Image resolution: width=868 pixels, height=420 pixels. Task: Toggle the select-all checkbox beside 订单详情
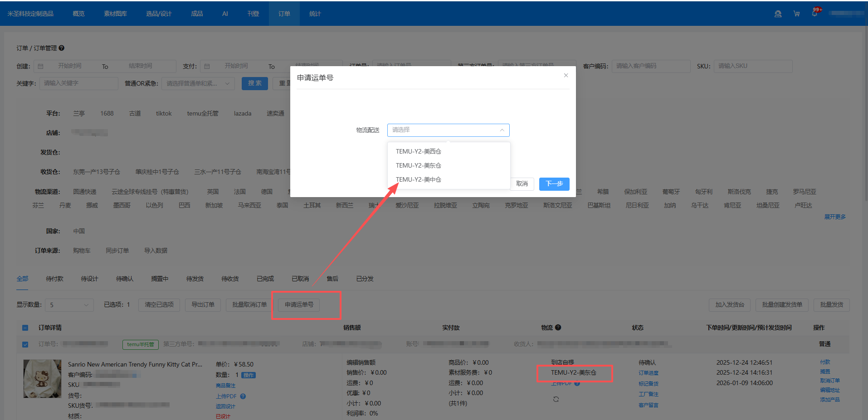pos(25,328)
